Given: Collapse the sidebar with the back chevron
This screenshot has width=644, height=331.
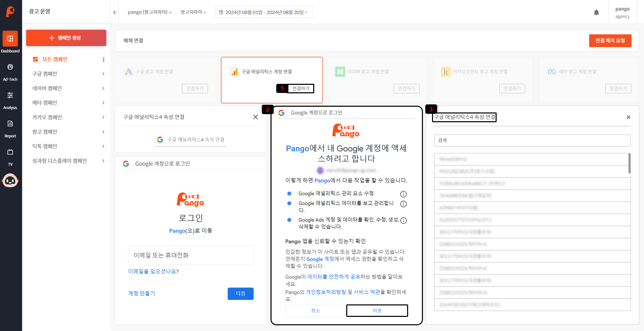Looking at the screenshot, I should tap(114, 12).
